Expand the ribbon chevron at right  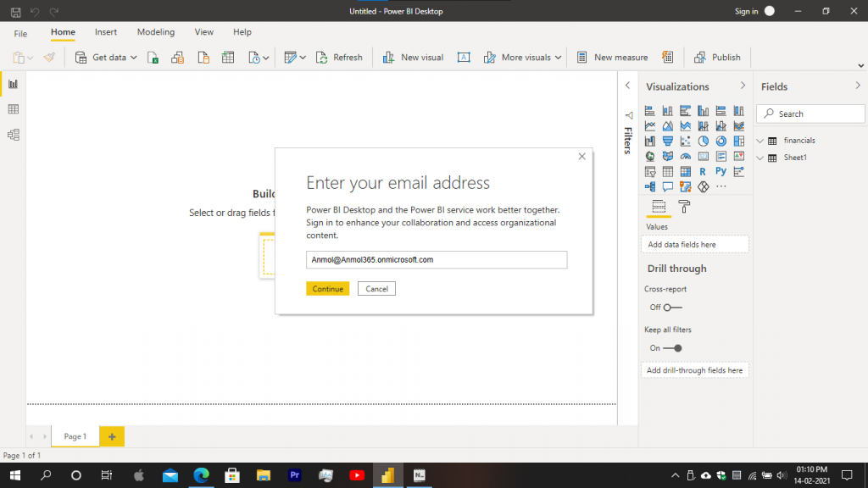point(861,66)
